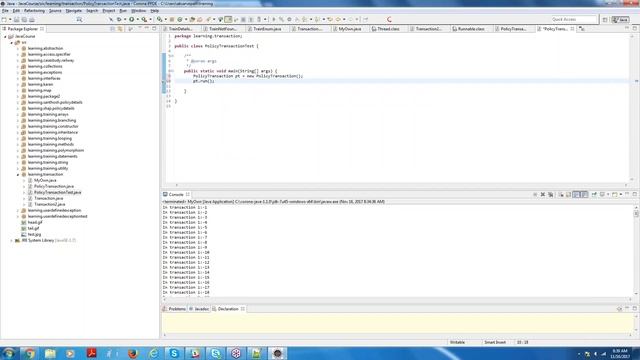
Task: Open Internet Explorer from the taskbar
Action: point(153,353)
